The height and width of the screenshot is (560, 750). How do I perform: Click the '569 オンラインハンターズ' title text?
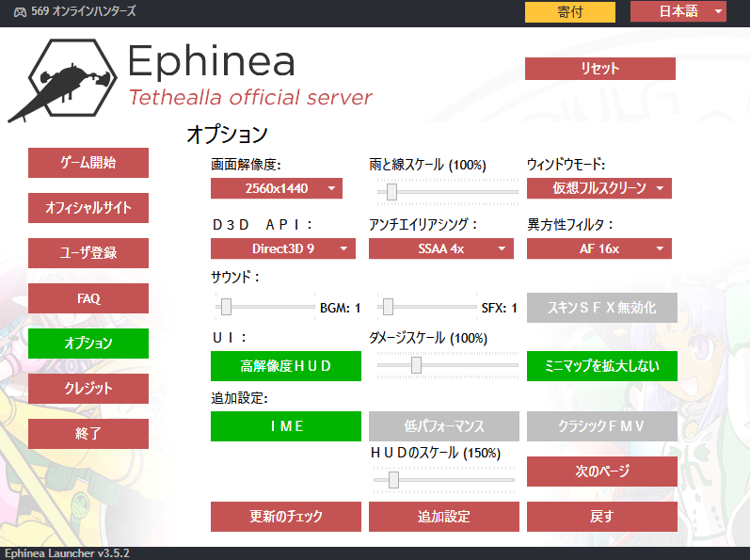coord(83,11)
